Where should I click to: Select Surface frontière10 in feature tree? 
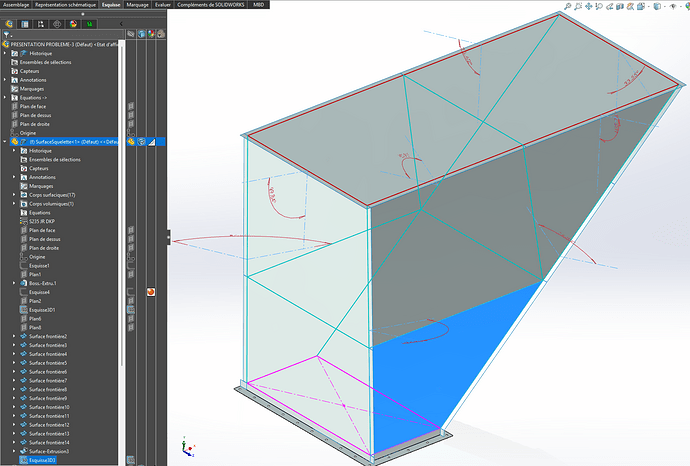[x=48, y=407]
